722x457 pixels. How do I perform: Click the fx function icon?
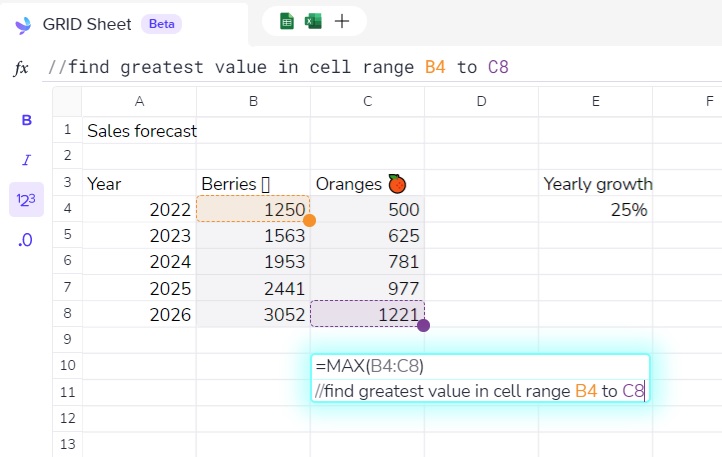click(x=21, y=68)
